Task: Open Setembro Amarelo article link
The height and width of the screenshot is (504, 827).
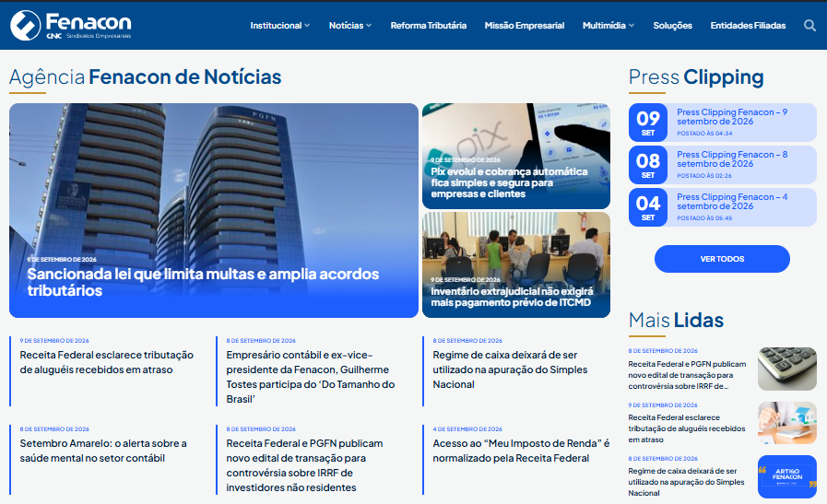Action: (x=103, y=451)
